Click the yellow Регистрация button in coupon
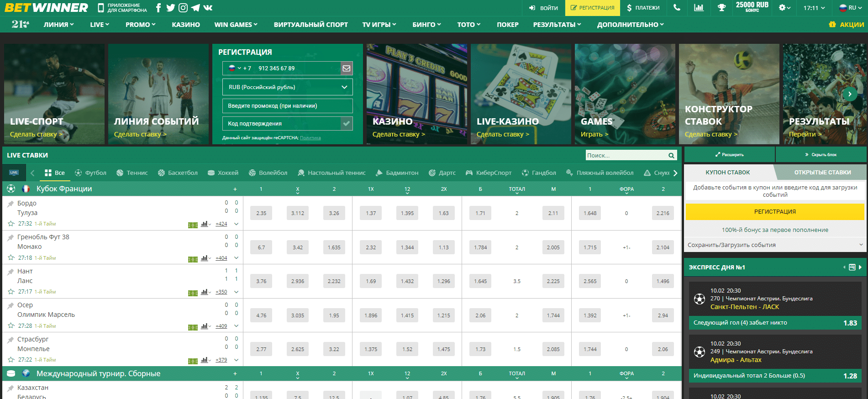 tap(775, 212)
